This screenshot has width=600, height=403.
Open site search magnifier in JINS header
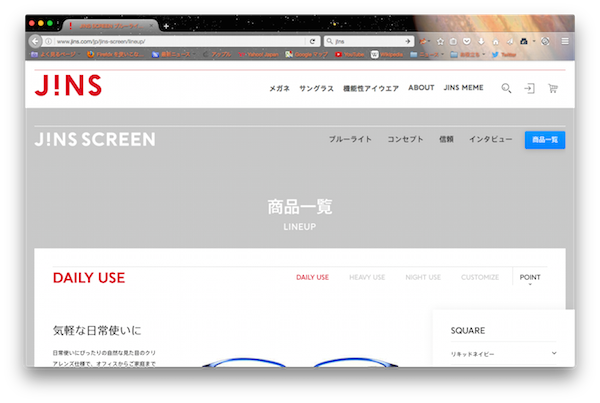pos(506,88)
